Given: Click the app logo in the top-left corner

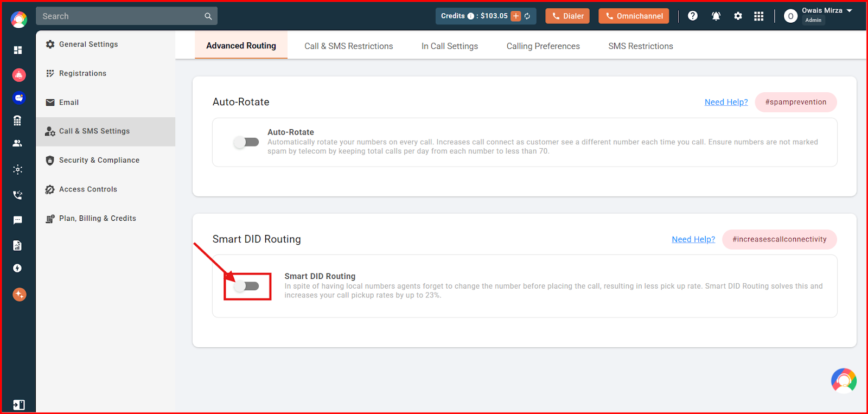Looking at the screenshot, I should [x=18, y=20].
